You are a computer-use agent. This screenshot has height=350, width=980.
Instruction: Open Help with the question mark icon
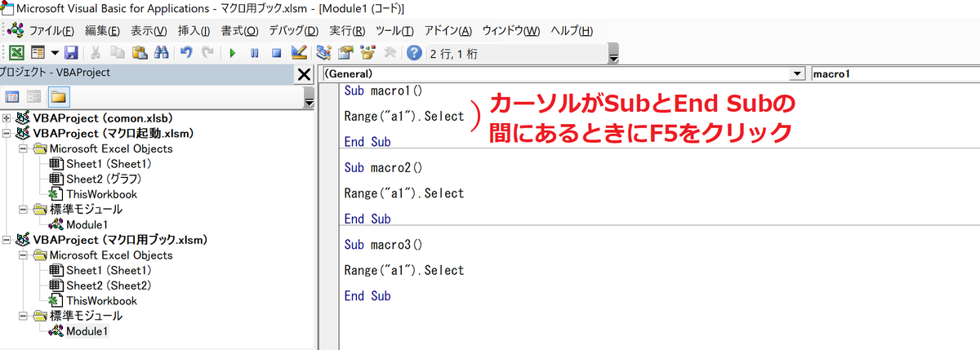[x=414, y=54]
